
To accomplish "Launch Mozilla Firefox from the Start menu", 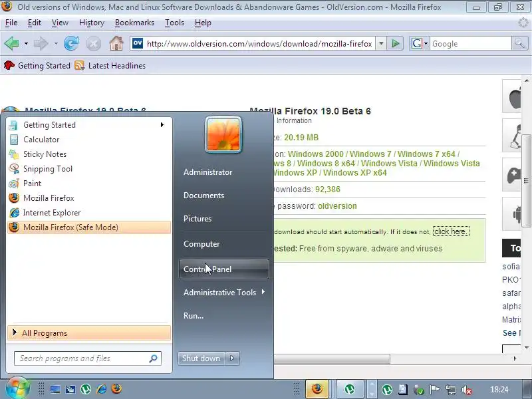I will pos(89,198).
